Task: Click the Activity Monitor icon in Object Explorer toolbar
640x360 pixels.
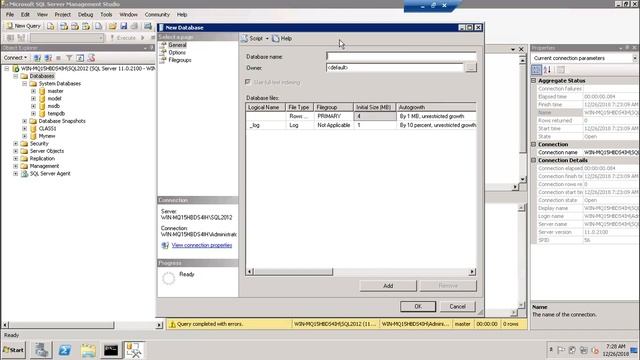Action: coord(91,58)
